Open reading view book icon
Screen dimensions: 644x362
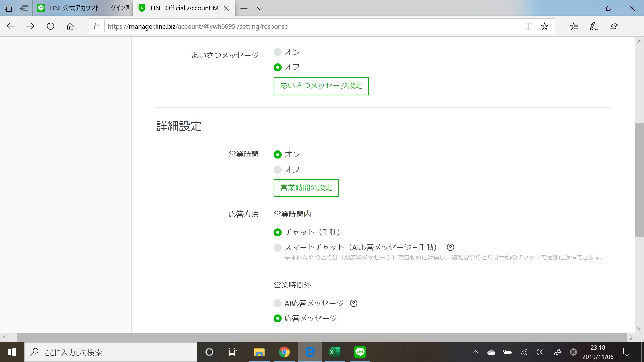[528, 26]
